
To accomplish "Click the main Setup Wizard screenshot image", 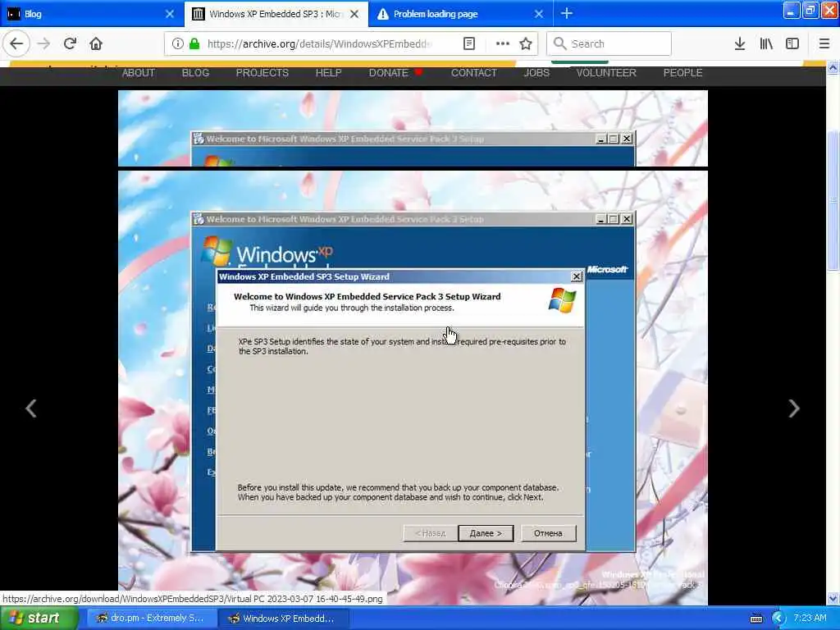I will (x=413, y=388).
